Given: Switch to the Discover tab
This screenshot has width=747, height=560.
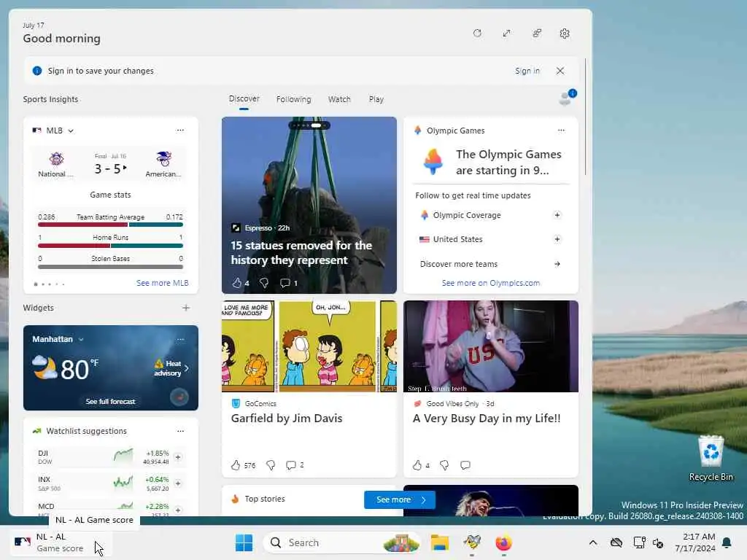Looking at the screenshot, I should (x=244, y=99).
